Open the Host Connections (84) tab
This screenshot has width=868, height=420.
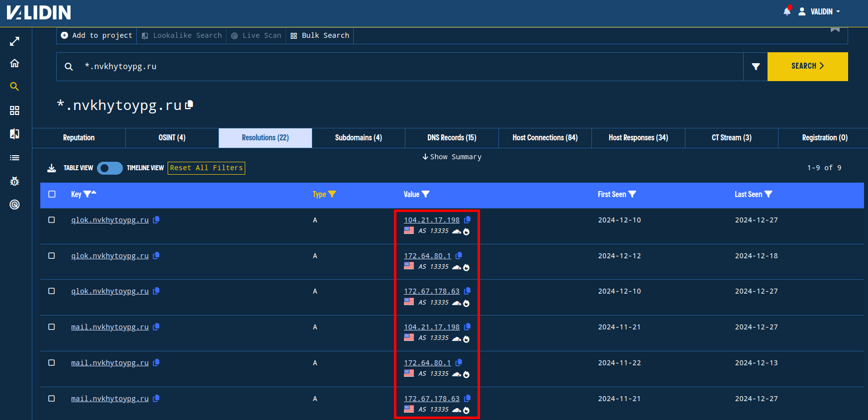[545, 138]
